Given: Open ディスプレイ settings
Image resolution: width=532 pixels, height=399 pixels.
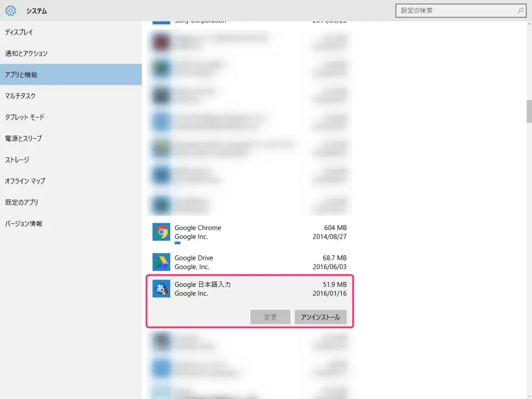Looking at the screenshot, I should 71,32.
